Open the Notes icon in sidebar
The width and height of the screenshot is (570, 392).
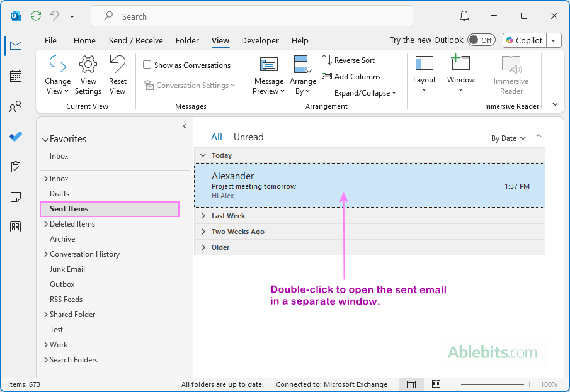click(x=16, y=197)
